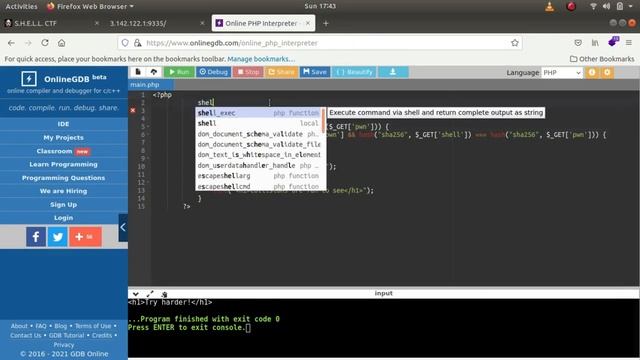Open the About footer link
The width and height of the screenshot is (640, 360).
19,326
